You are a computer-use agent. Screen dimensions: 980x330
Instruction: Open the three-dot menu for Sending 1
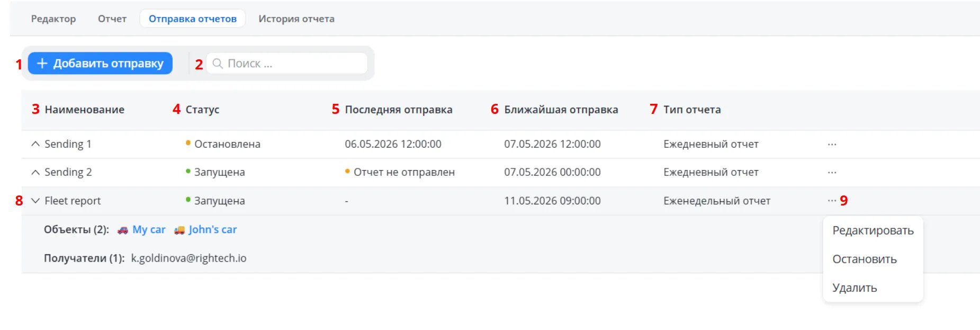coord(832,144)
